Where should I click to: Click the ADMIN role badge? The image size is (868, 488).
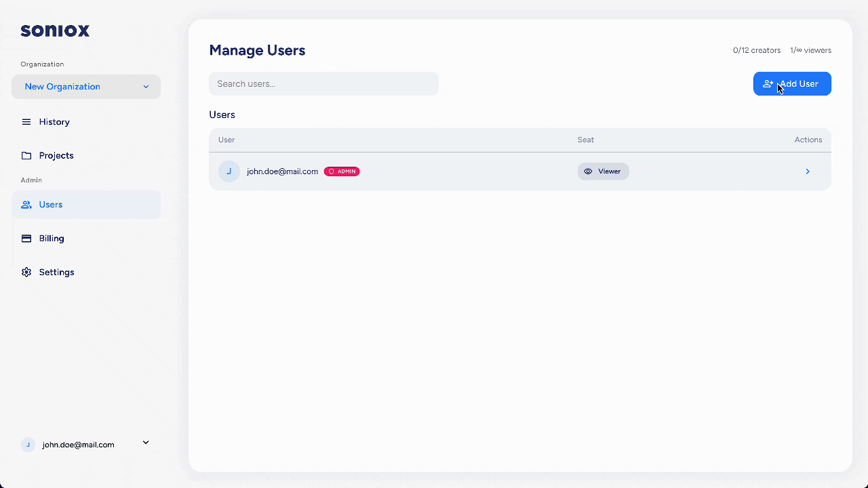[x=342, y=171]
